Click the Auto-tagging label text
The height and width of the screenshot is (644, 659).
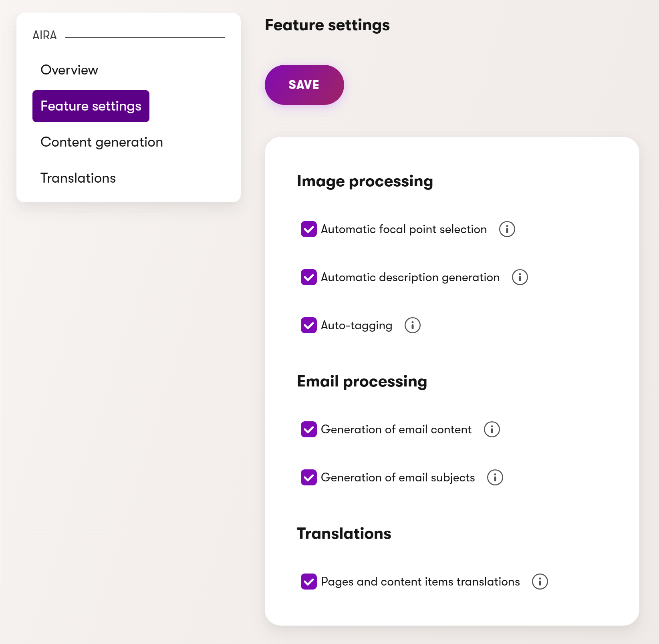tap(357, 325)
